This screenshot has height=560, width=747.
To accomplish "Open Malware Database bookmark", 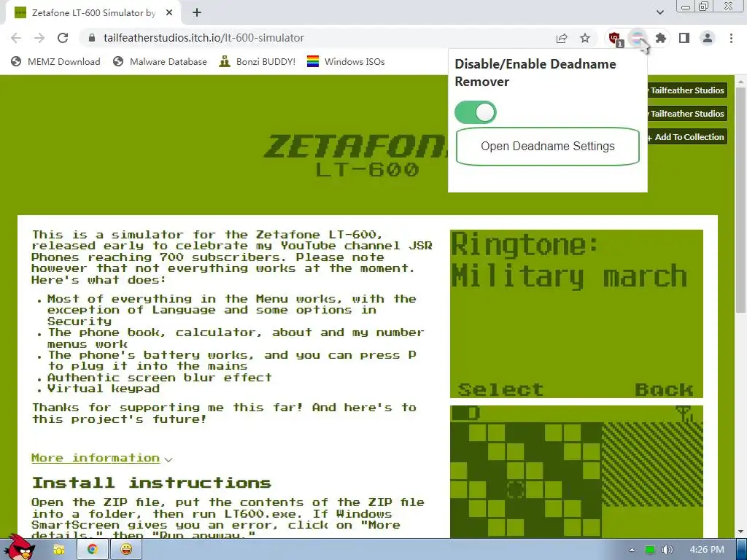I will tap(160, 62).
